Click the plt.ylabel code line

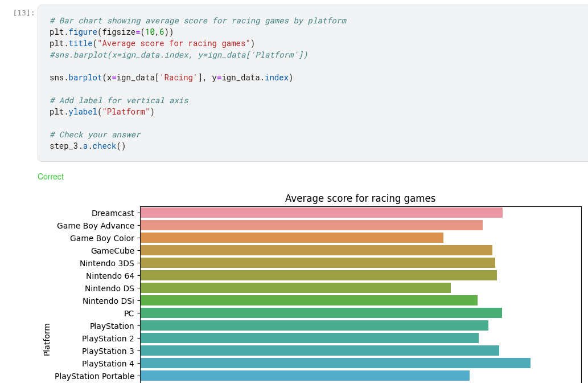click(x=102, y=112)
